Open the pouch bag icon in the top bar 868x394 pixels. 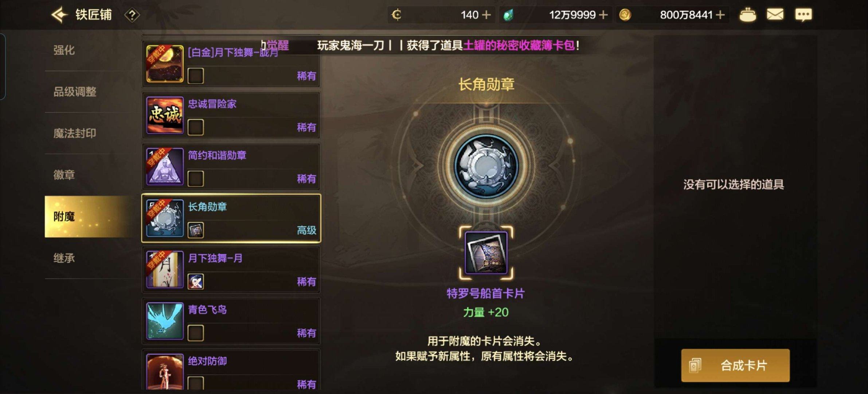click(747, 15)
